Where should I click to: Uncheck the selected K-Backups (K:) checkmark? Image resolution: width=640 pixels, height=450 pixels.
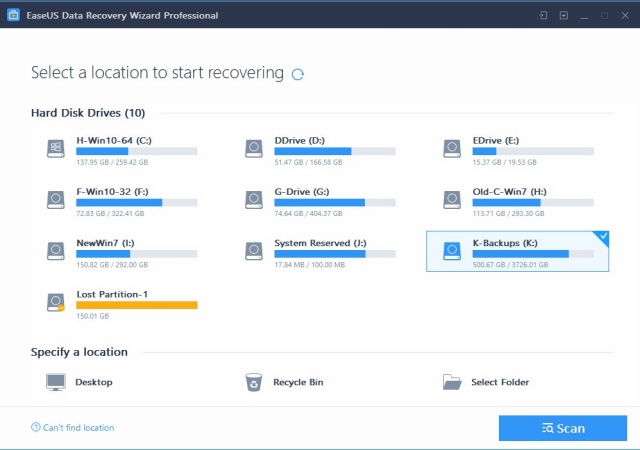(600, 238)
